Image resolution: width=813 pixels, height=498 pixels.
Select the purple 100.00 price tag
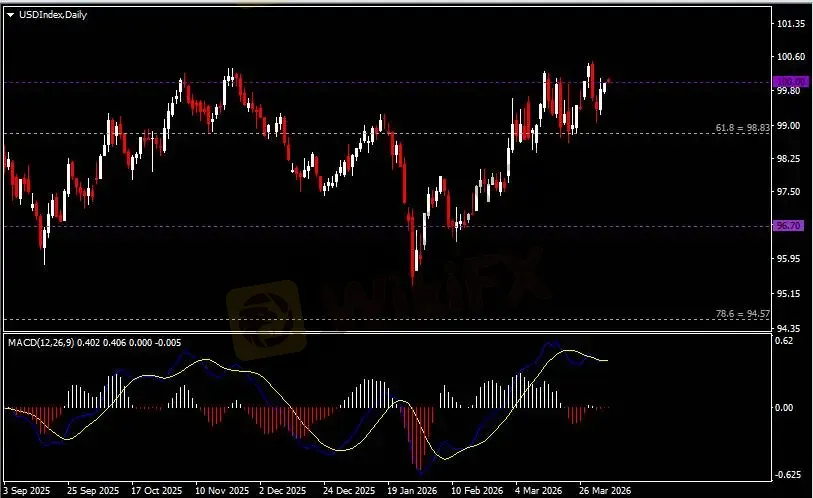click(x=789, y=82)
